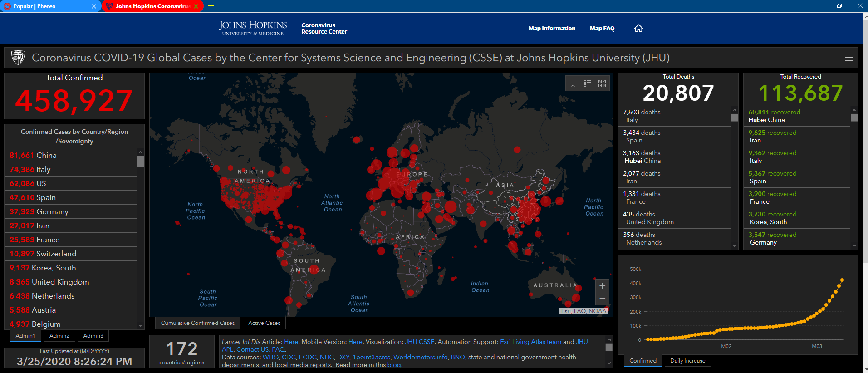Open the basemap gallery grid icon
The width and height of the screenshot is (868, 373).
(602, 83)
